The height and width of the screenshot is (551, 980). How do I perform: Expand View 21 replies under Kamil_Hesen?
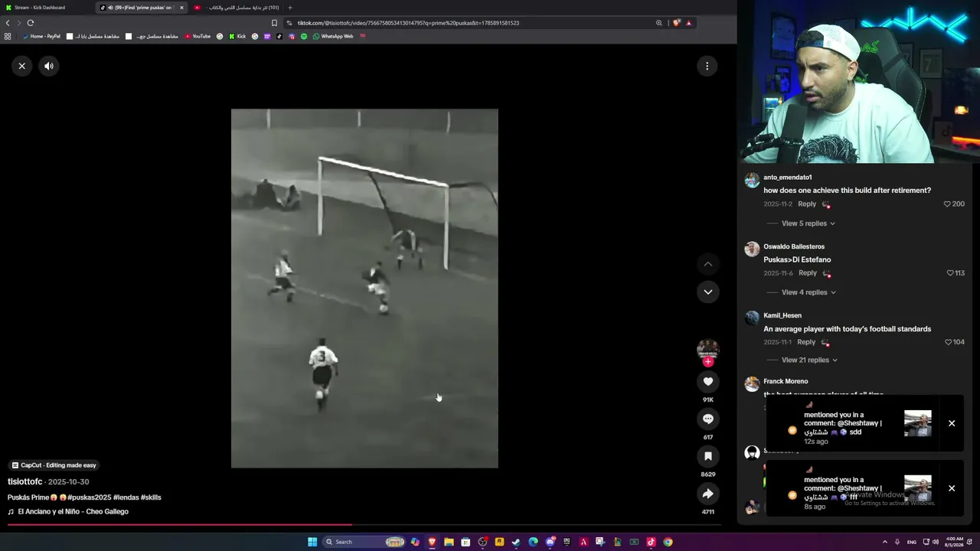click(x=809, y=360)
